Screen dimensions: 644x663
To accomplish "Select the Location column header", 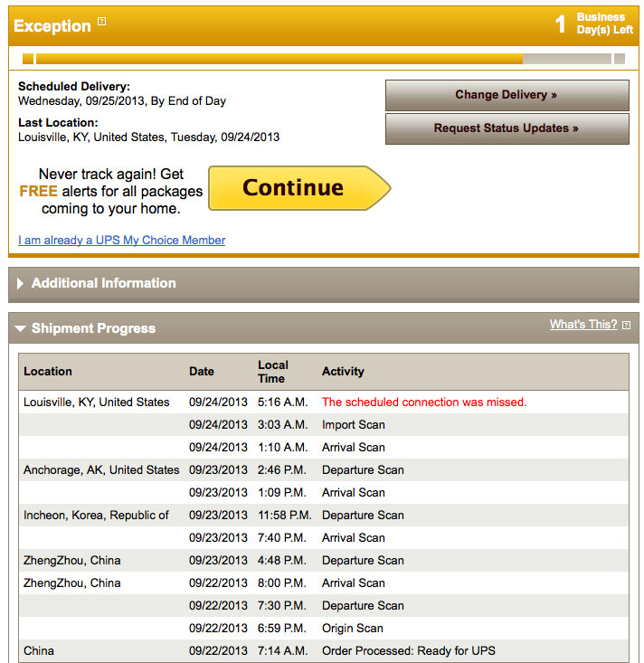I will coord(48,371).
